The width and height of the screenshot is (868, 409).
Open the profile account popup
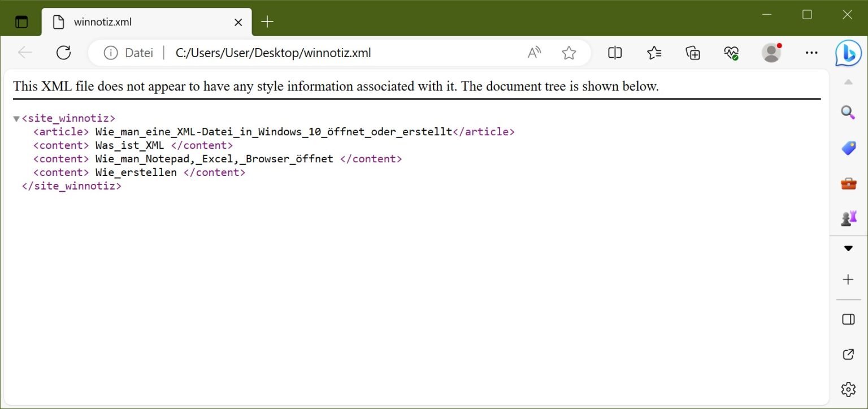[771, 53]
